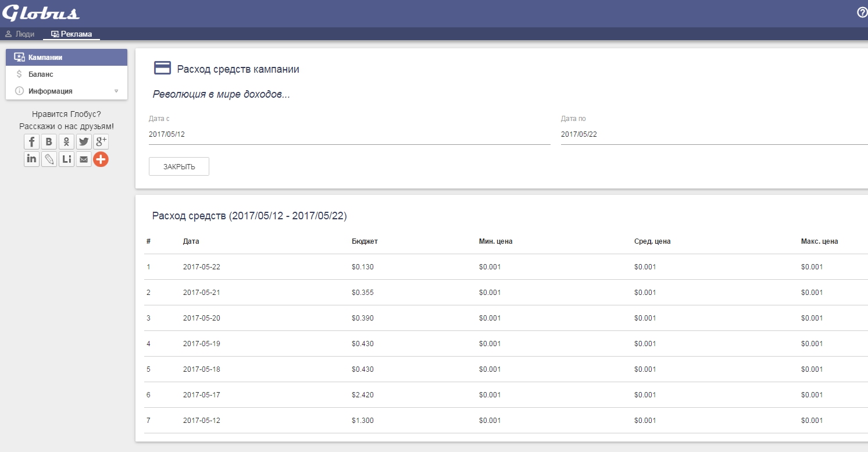Share on Odnoklassniki
This screenshot has width=868, height=452.
click(66, 142)
